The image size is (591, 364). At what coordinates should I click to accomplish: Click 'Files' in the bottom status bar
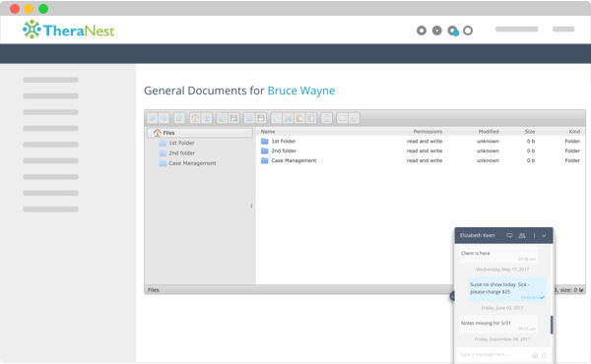click(x=154, y=290)
